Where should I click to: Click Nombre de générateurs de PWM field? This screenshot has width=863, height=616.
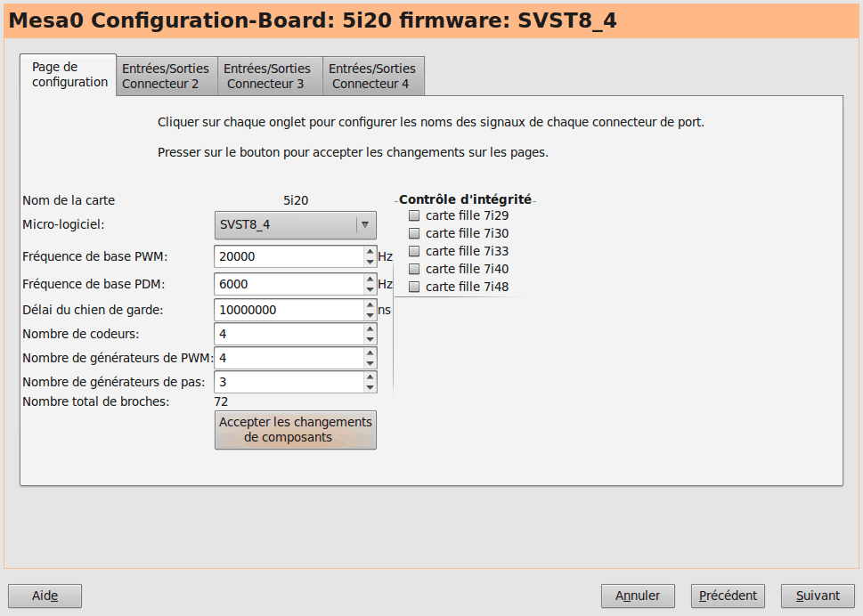[289, 358]
